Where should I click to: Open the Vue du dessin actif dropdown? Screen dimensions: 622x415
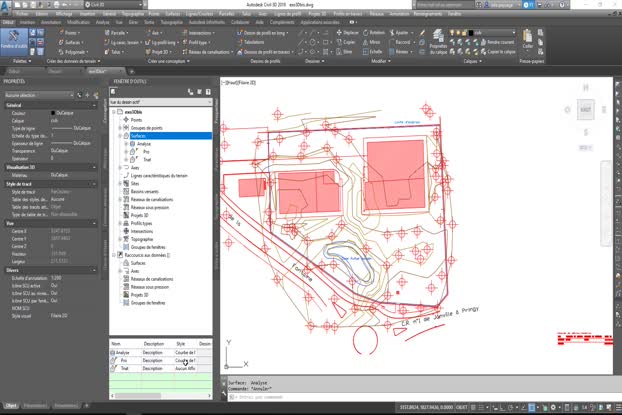tap(161, 102)
